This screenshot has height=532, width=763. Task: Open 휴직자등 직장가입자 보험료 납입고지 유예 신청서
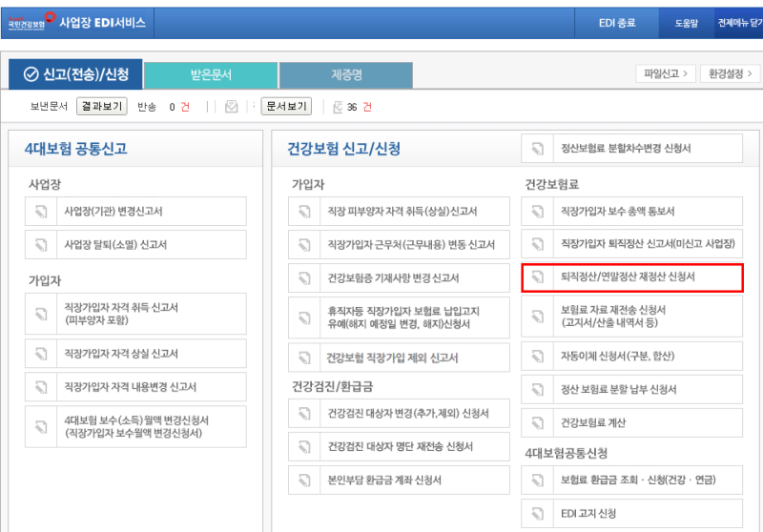(x=399, y=317)
